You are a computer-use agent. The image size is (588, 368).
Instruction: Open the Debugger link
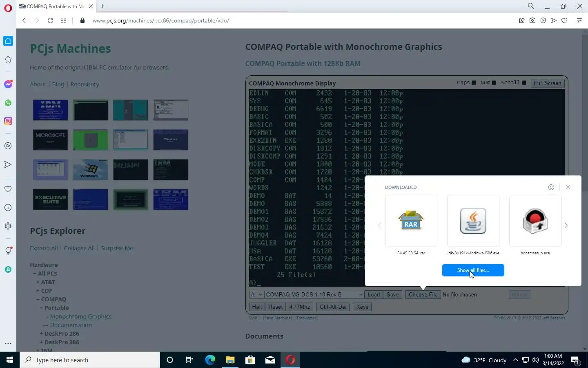click(x=306, y=318)
